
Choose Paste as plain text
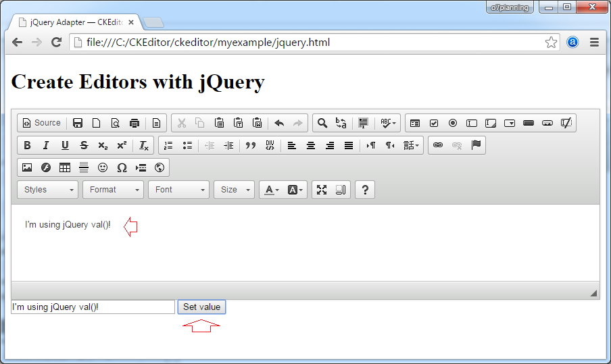(x=238, y=123)
